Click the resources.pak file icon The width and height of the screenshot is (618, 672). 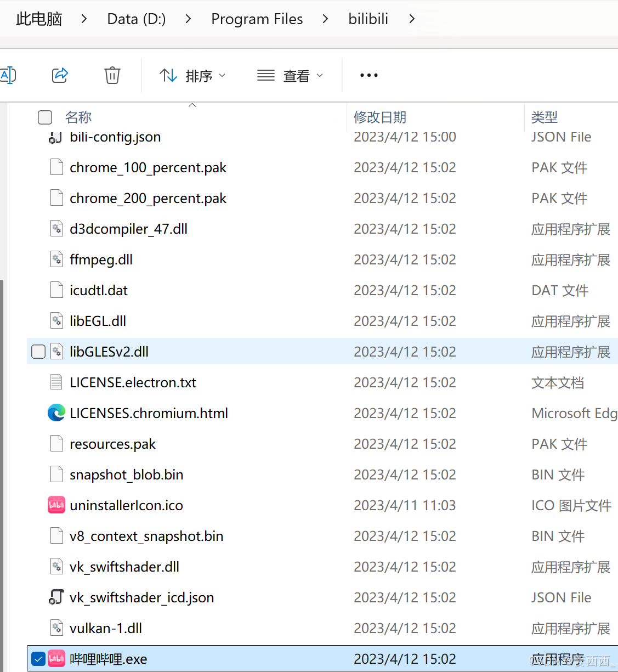coord(56,444)
